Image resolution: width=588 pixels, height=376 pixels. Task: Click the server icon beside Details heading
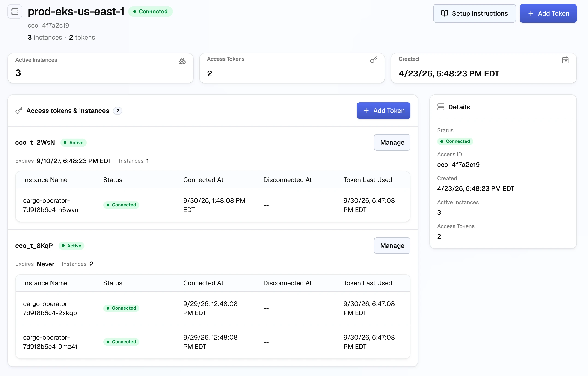(441, 107)
